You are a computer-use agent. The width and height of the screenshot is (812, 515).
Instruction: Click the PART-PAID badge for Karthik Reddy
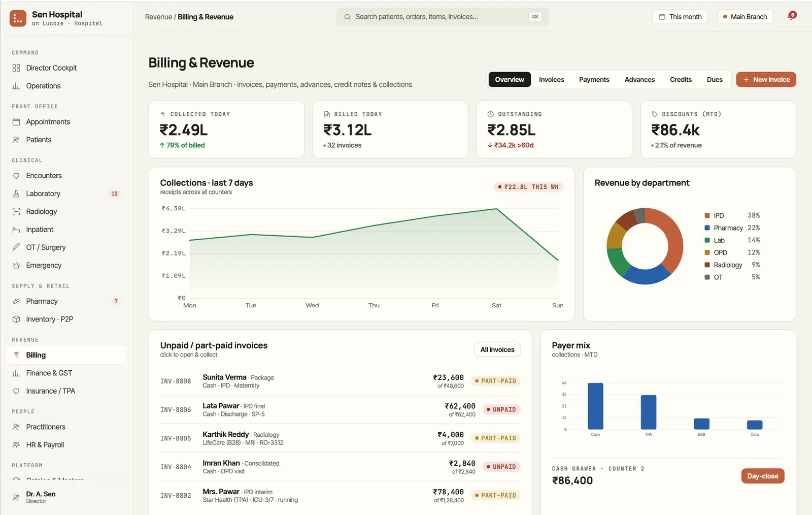pos(495,438)
